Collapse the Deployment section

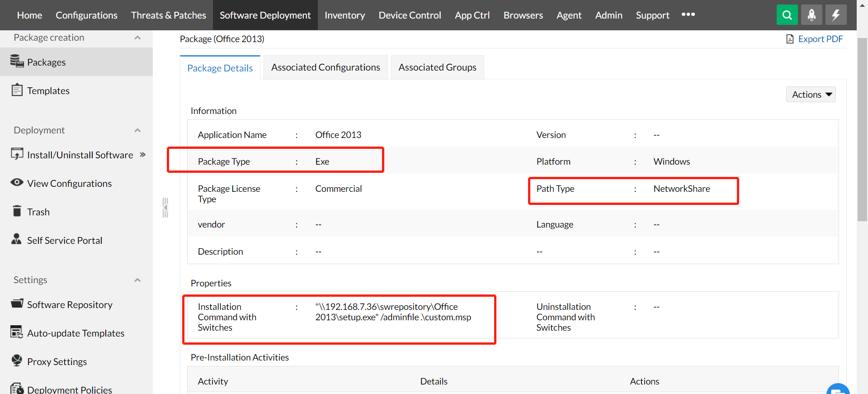click(137, 130)
